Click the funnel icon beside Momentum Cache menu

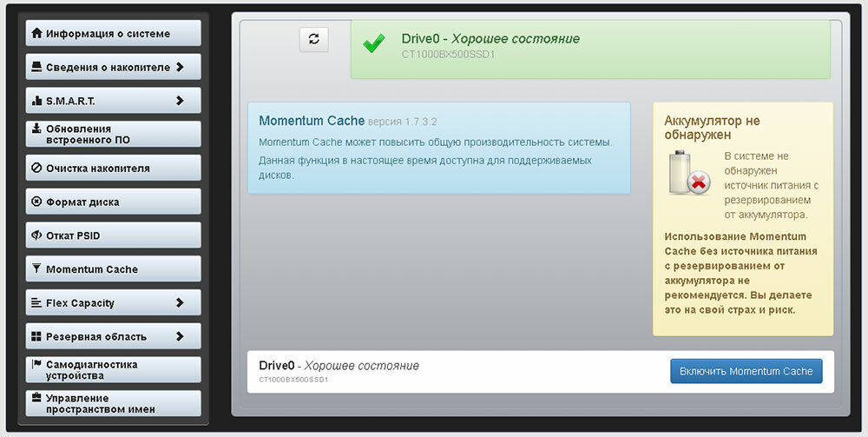tap(36, 269)
